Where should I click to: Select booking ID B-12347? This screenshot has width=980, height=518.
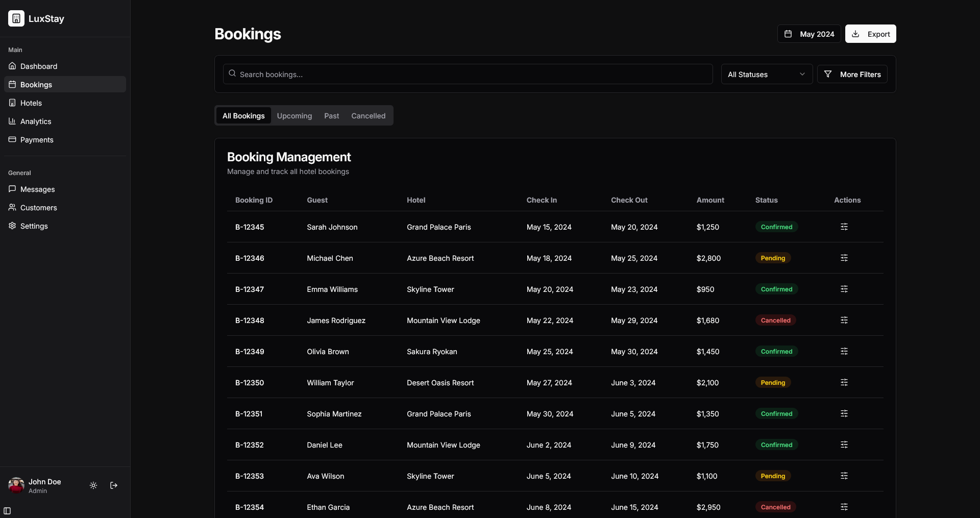click(250, 289)
